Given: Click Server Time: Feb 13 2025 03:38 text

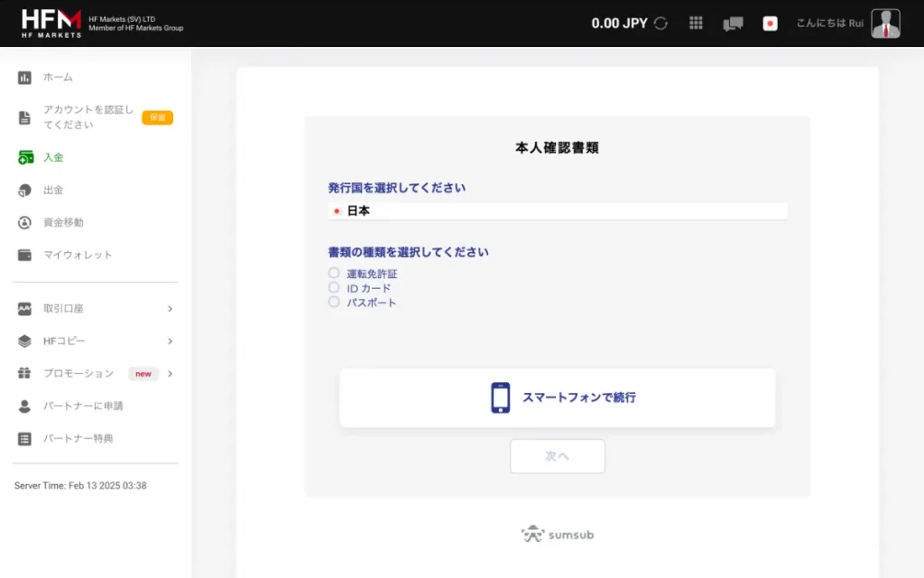Looking at the screenshot, I should 80,485.
